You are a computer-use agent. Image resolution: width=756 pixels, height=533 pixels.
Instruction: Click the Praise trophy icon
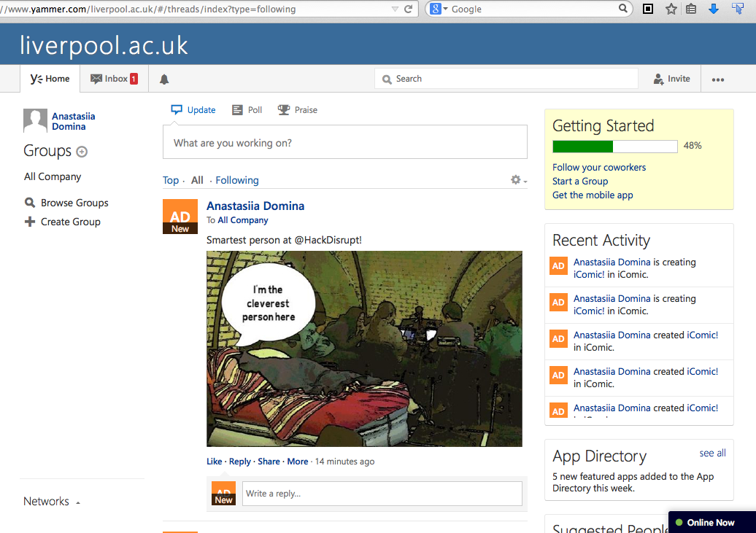(x=283, y=110)
